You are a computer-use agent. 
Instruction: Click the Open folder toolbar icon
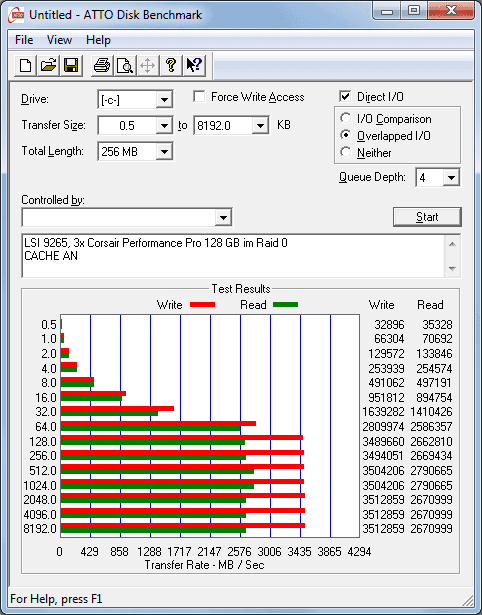tap(48, 65)
